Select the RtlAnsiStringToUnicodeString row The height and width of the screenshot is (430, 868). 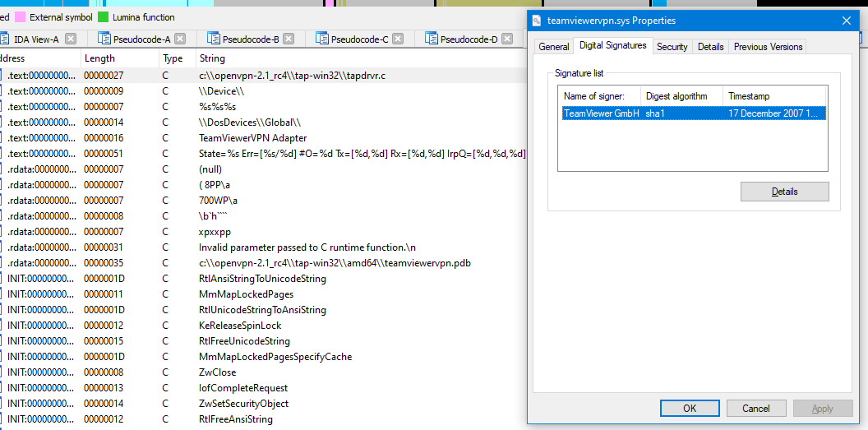pyautogui.click(x=263, y=279)
